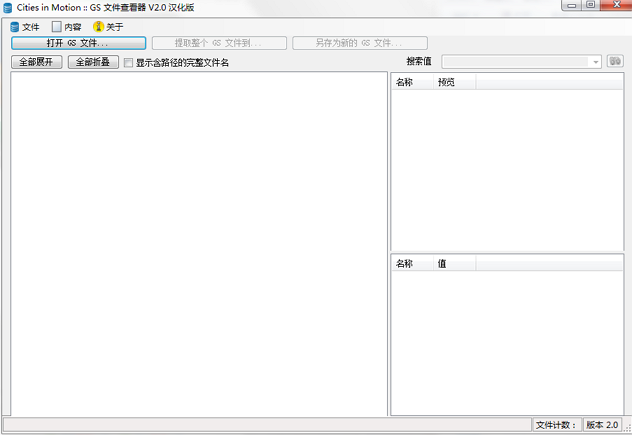
Task: Maximize the GS file viewer window
Action: tap(590, 5)
